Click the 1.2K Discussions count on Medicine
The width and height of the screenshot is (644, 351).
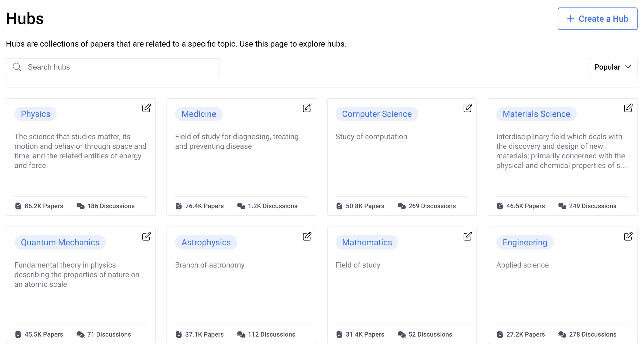267,206
